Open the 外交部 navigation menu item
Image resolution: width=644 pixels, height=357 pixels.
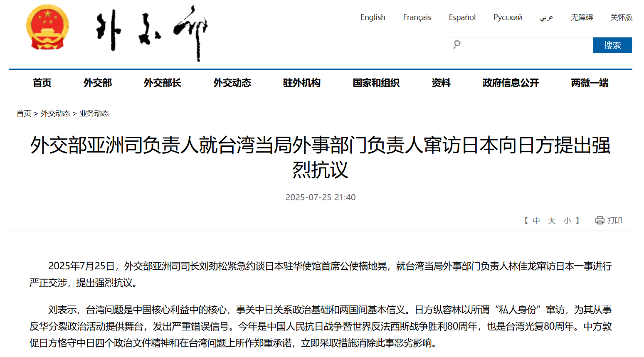tap(98, 83)
